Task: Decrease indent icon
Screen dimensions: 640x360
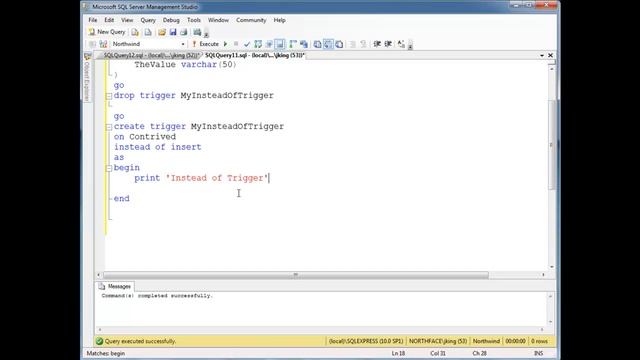Action: click(377, 44)
